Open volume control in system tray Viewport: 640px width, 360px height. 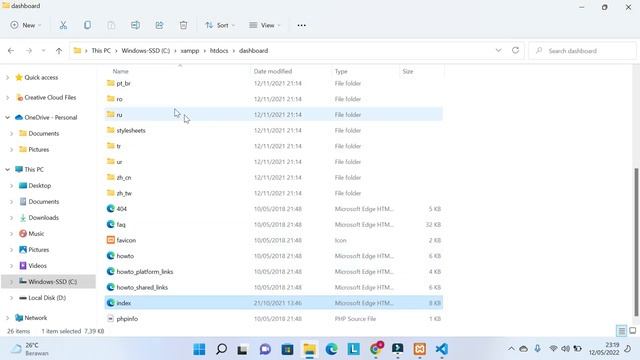[x=565, y=349]
